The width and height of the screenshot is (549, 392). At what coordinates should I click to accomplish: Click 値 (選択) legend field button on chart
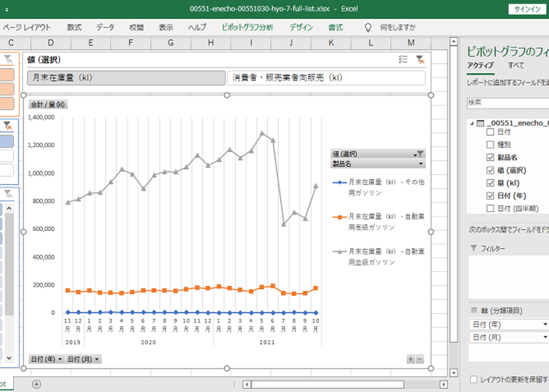tap(378, 154)
